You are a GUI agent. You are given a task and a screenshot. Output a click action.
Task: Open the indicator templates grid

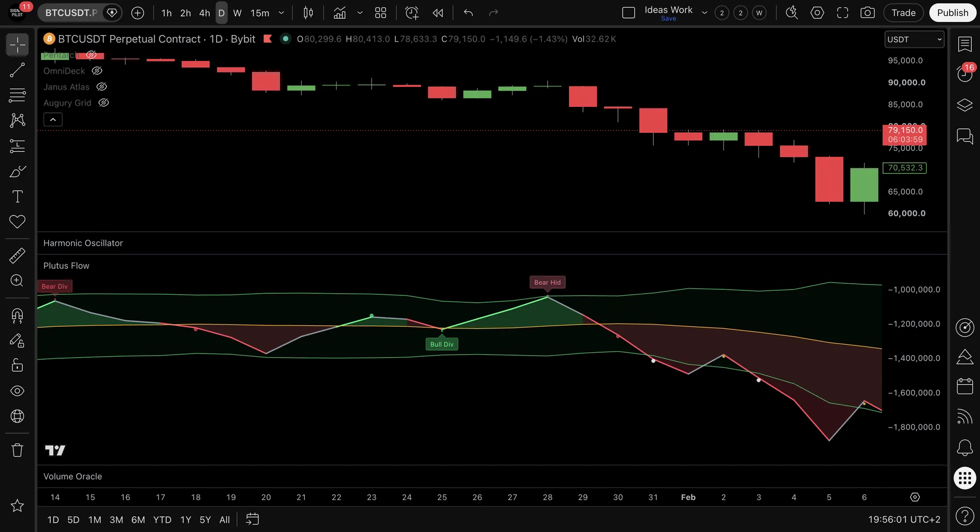click(x=380, y=13)
